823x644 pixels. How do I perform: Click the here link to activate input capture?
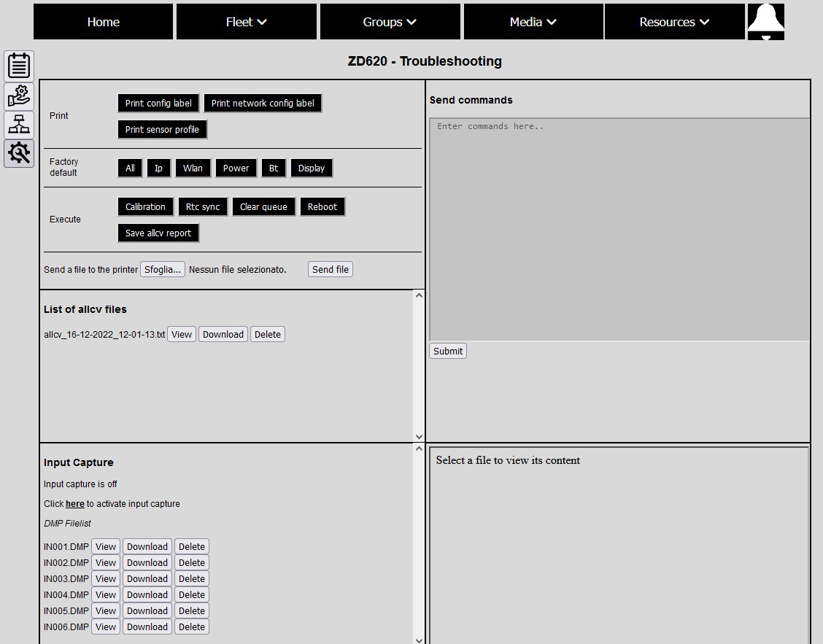point(75,504)
